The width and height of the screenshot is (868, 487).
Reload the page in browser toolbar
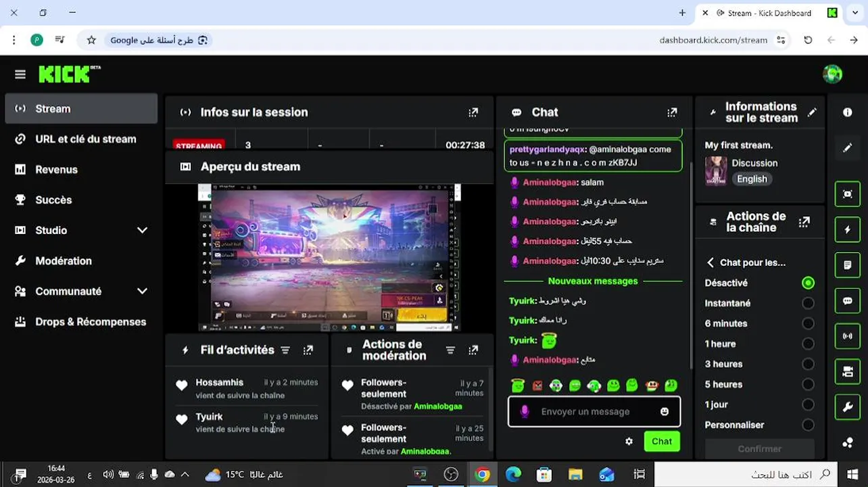(x=808, y=40)
